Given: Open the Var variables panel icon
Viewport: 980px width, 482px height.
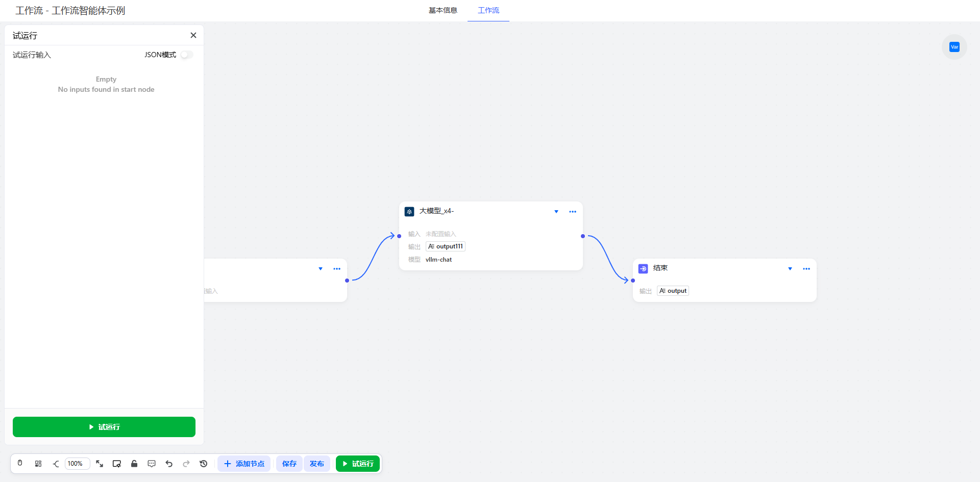Looking at the screenshot, I should [954, 47].
